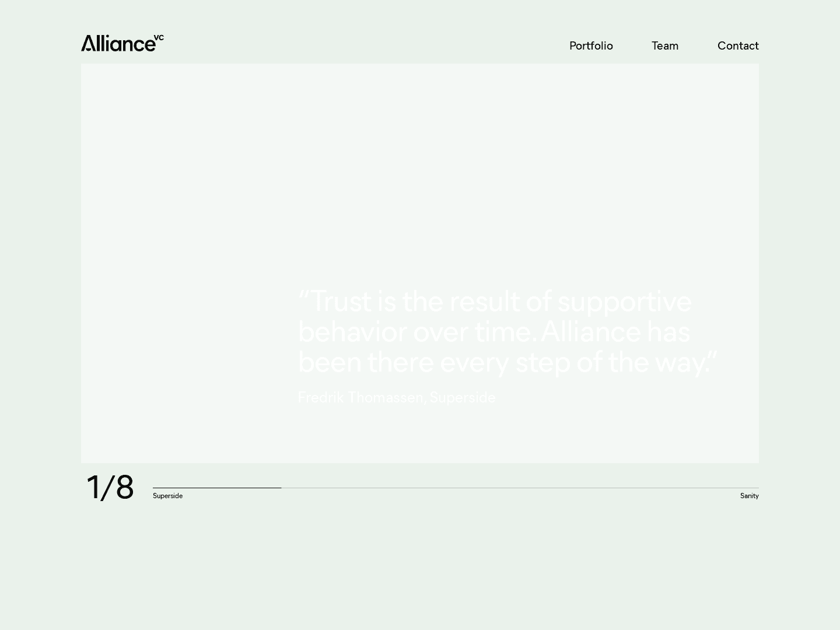
Task: Open the Contact page
Action: pyautogui.click(x=737, y=45)
